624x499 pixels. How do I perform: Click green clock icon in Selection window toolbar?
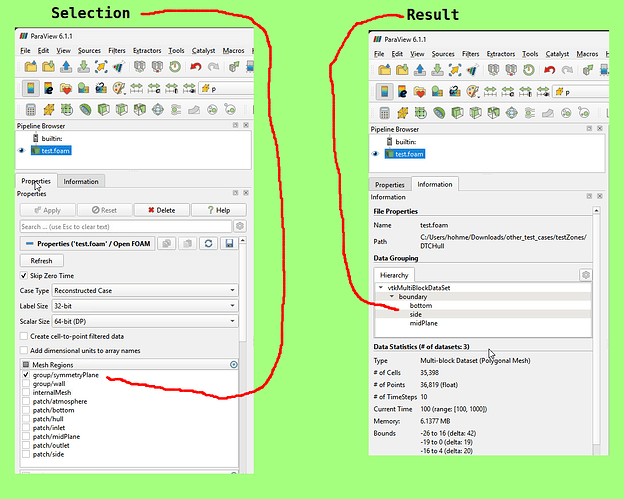point(175,66)
